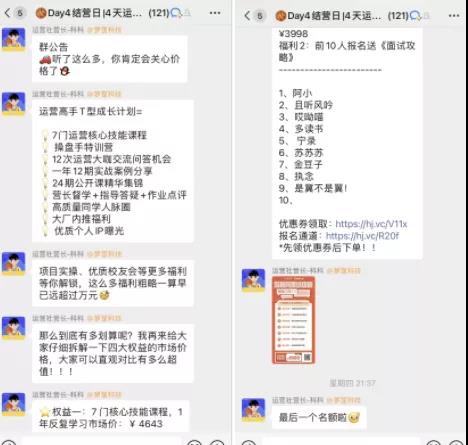Tap sender avatar beside 群公告 message
This screenshot has width=468, height=445.
[13, 39]
